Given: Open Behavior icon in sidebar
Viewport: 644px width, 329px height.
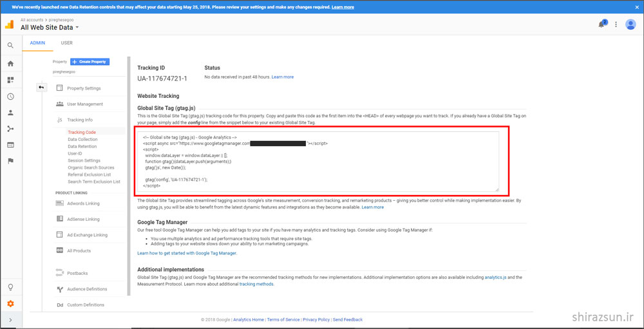Looking at the screenshot, I should click(x=11, y=145).
